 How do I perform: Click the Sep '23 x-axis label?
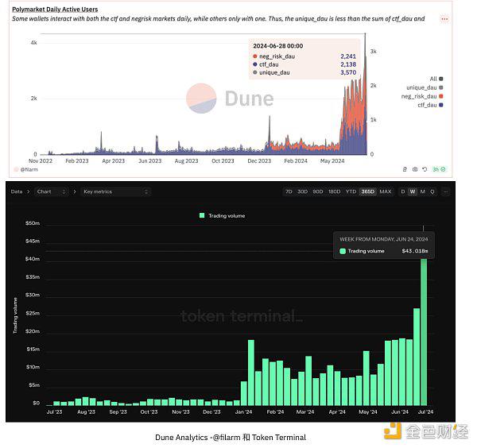(118, 412)
